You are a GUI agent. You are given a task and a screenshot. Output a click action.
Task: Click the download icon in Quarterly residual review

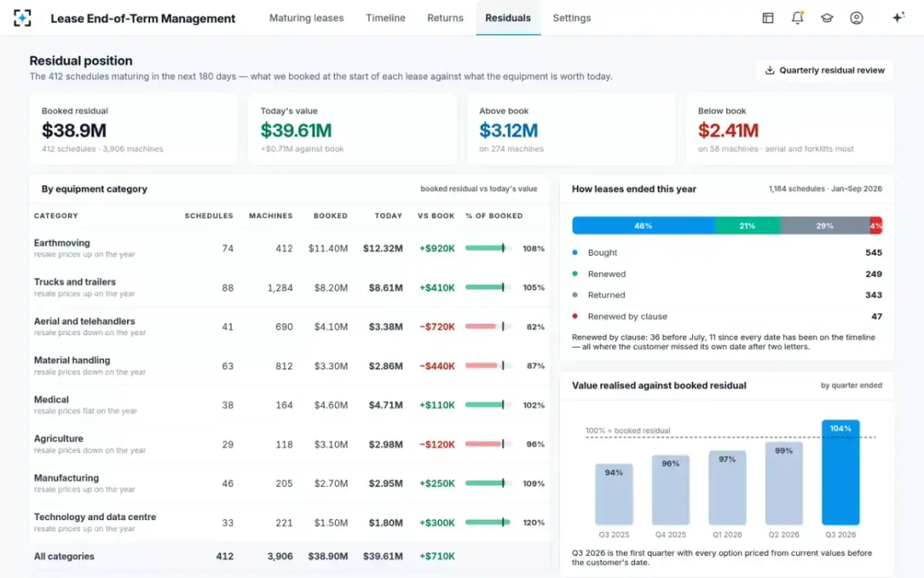tap(769, 70)
